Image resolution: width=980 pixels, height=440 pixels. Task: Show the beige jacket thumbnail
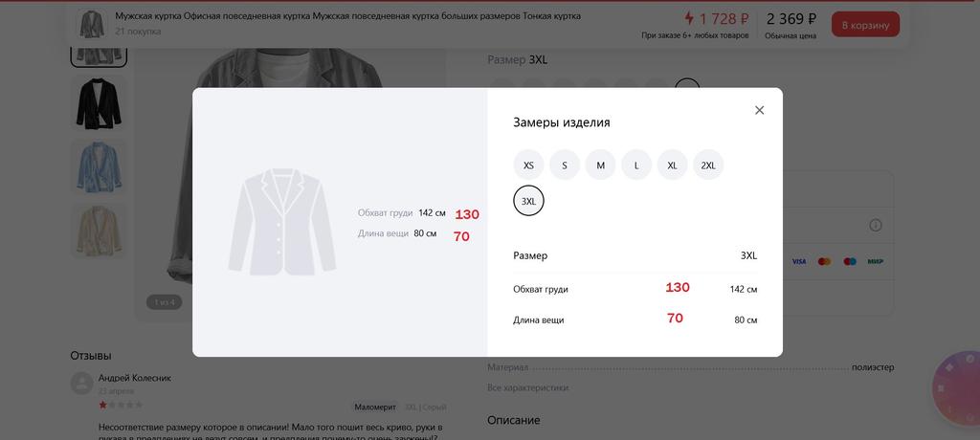pos(99,231)
